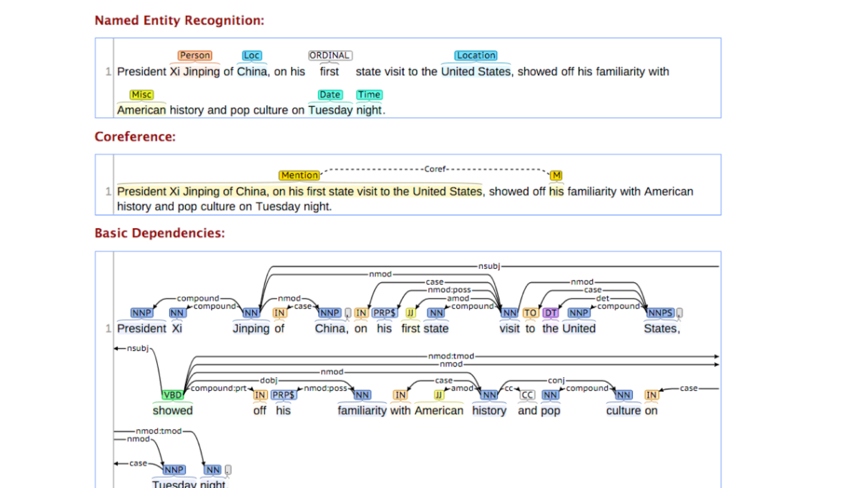This screenshot has height=488, width=868.
Task: Click the Person entity tag
Action: coord(195,56)
